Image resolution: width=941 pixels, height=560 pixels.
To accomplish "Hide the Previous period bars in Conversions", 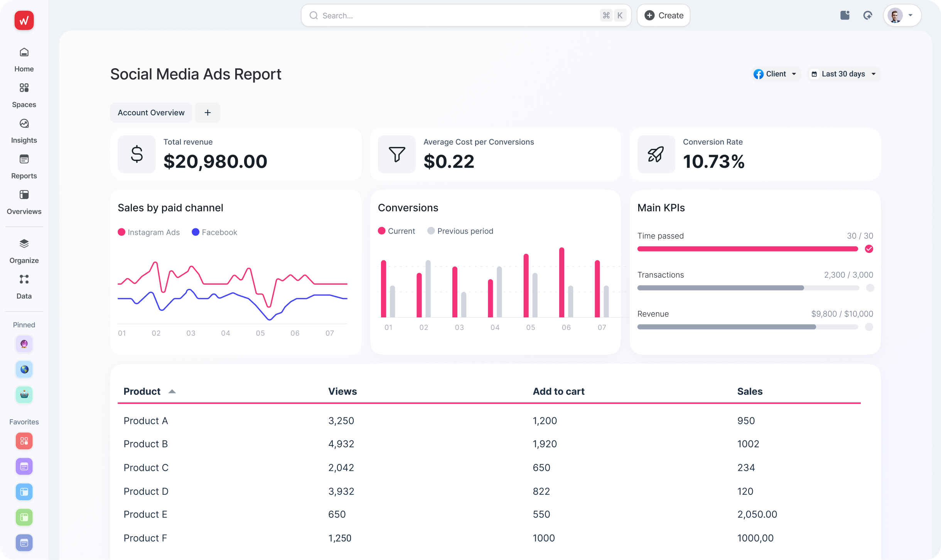I will click(460, 231).
